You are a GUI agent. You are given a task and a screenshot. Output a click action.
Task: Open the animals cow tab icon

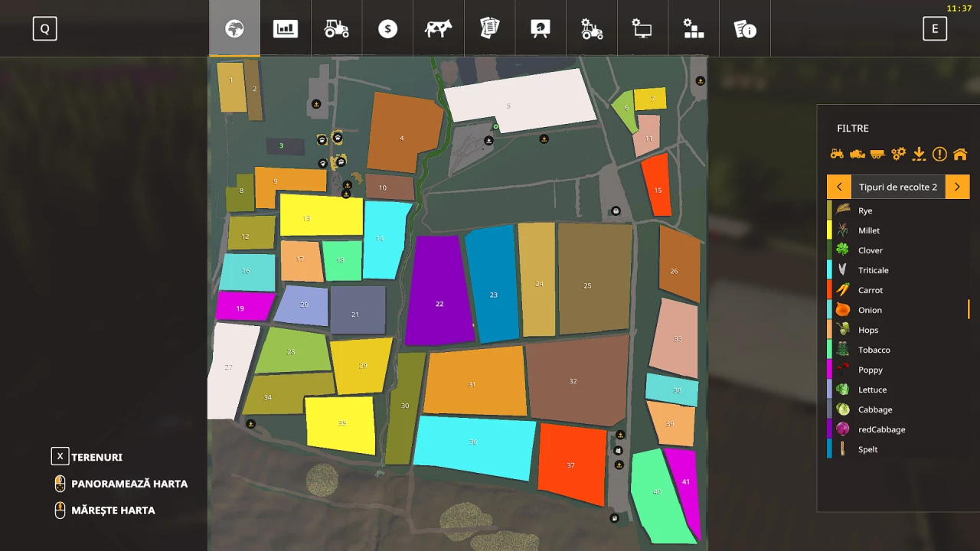[438, 28]
